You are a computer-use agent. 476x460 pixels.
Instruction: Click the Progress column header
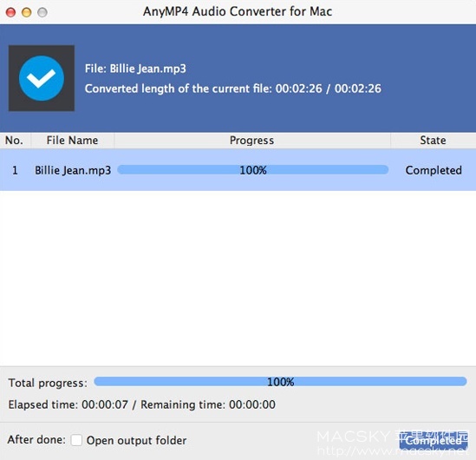[252, 141]
